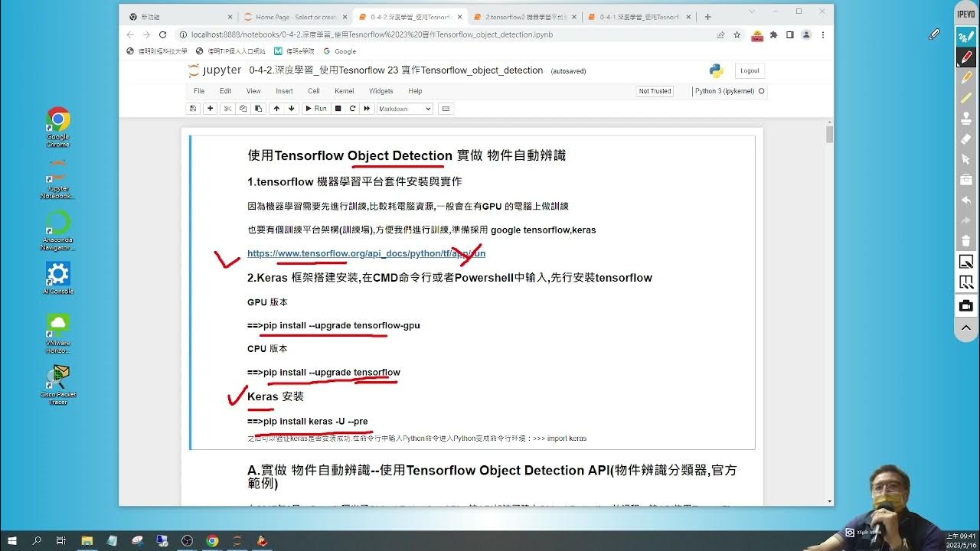Open the Kernel menu in Jupyter
Image resolution: width=980 pixels, height=551 pixels.
pyautogui.click(x=345, y=91)
